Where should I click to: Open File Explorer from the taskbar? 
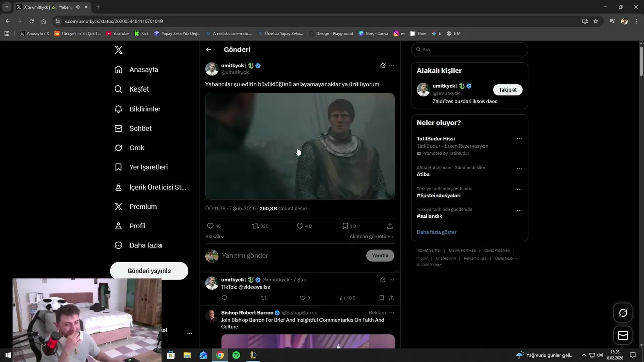click(x=187, y=355)
